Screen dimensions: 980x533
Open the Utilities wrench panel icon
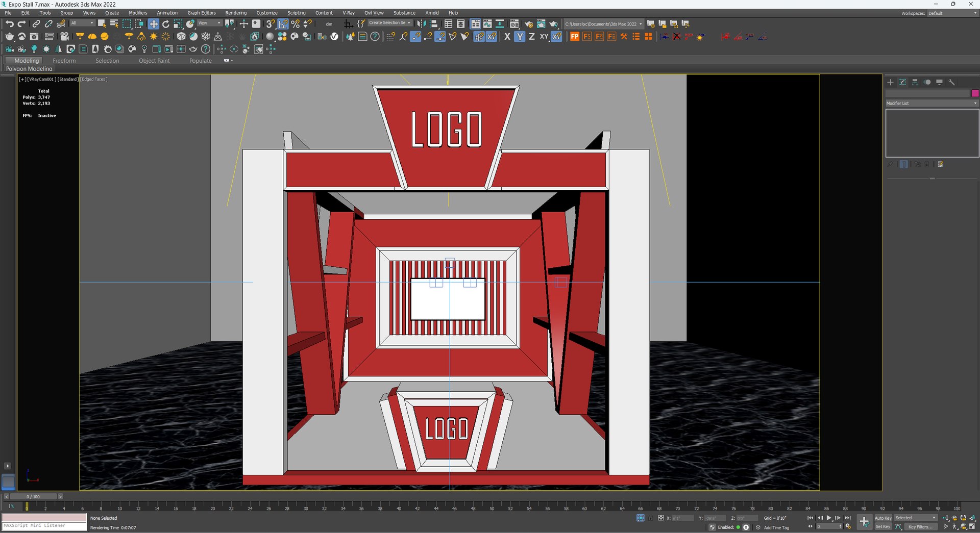pos(951,82)
